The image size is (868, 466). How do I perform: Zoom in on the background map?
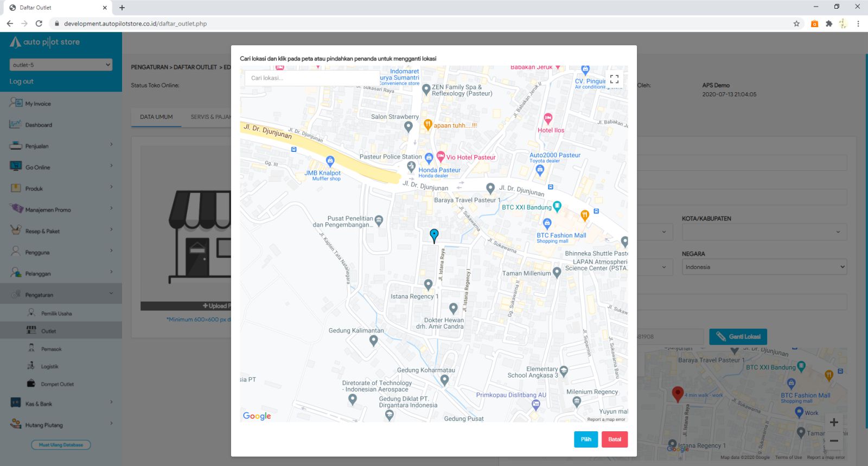point(834,422)
